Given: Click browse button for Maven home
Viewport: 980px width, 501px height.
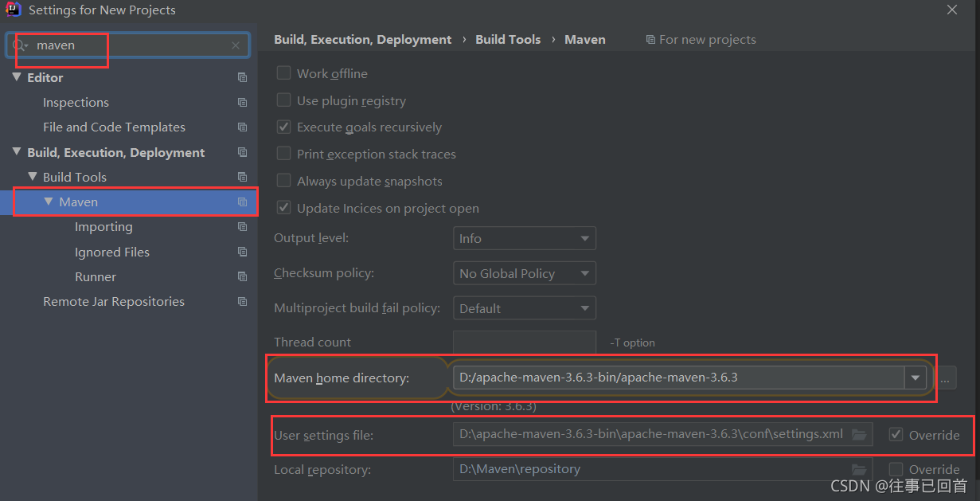Looking at the screenshot, I should (x=944, y=378).
